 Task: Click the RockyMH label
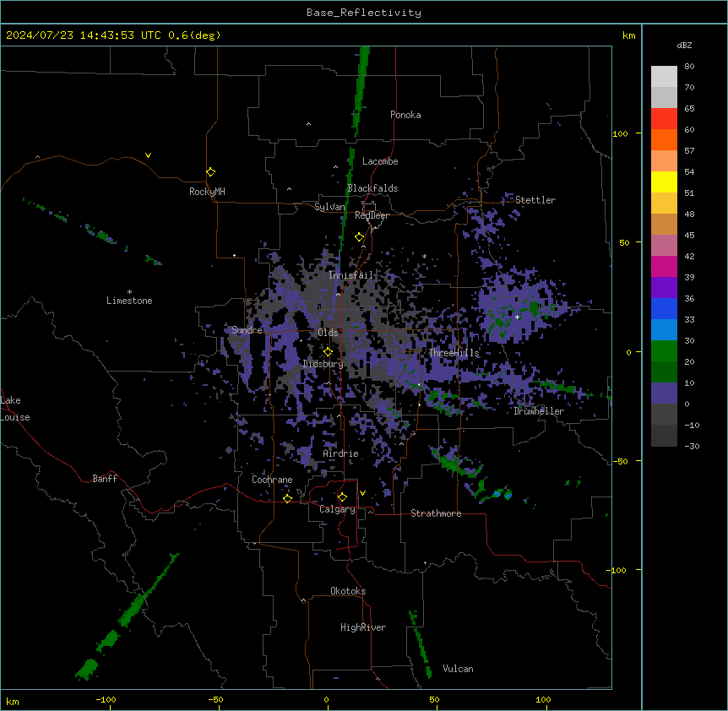[207, 192]
